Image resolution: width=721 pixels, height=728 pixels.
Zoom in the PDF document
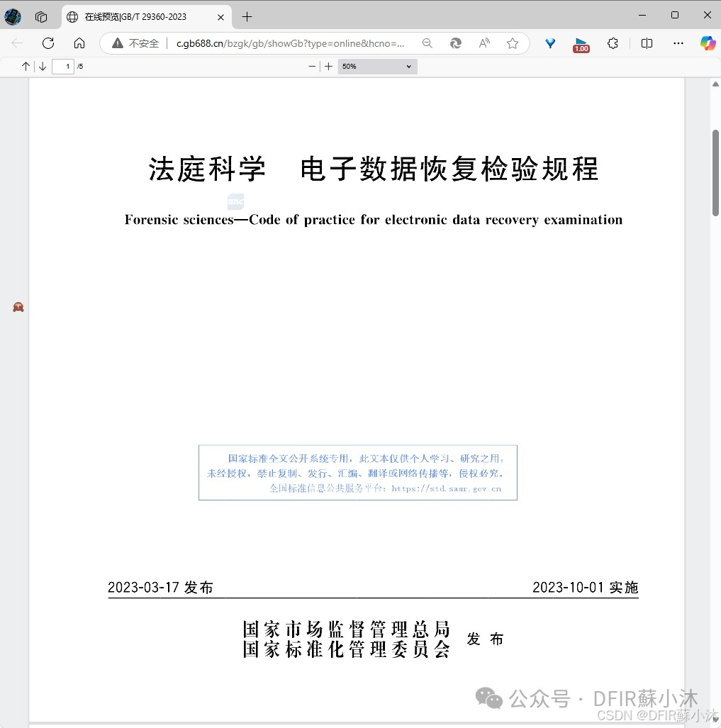[329, 67]
